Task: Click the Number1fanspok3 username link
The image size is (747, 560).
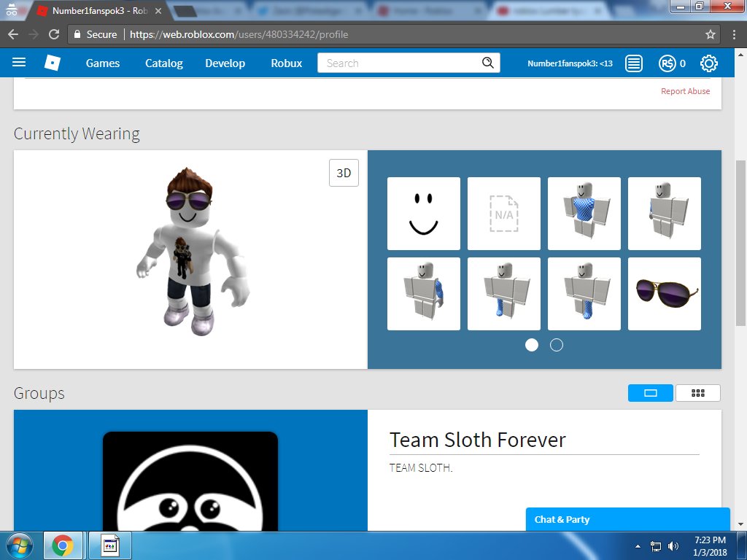Action: [570, 63]
